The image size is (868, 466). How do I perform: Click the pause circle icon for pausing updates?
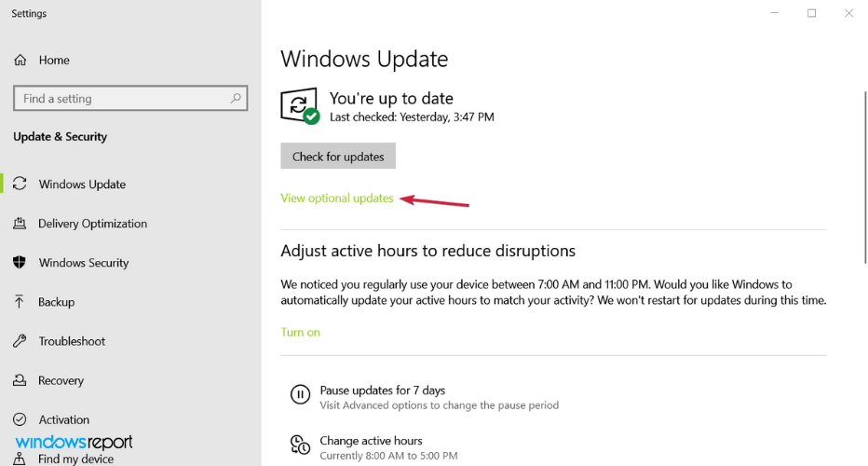pyautogui.click(x=300, y=394)
